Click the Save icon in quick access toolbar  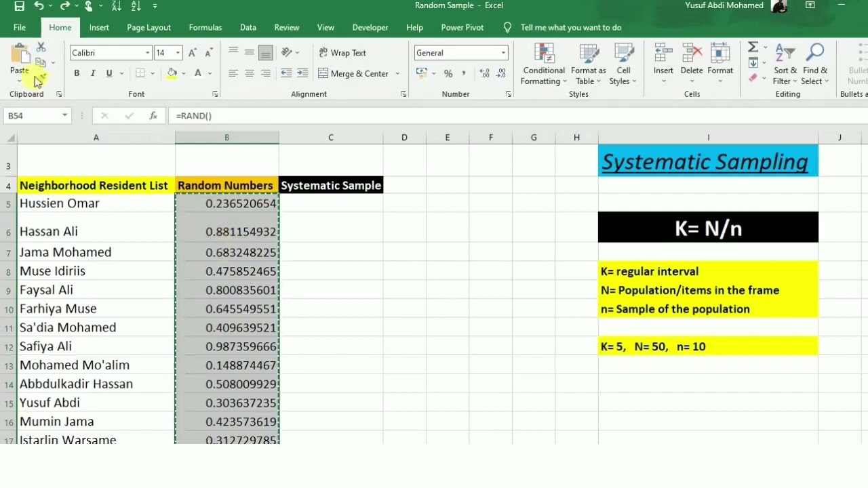(x=19, y=6)
